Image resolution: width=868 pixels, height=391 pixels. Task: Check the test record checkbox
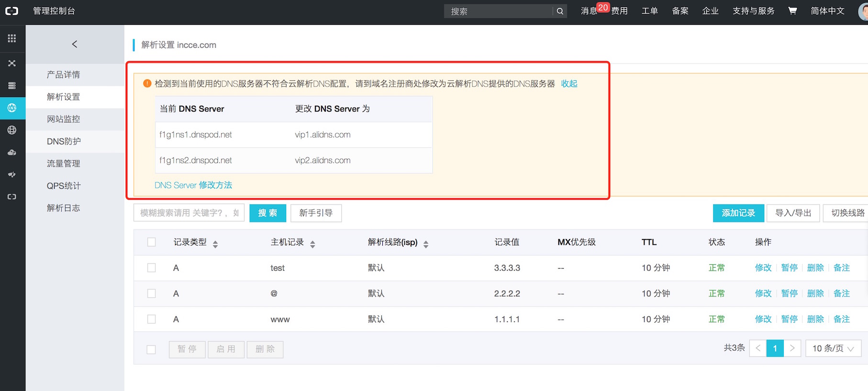[152, 268]
